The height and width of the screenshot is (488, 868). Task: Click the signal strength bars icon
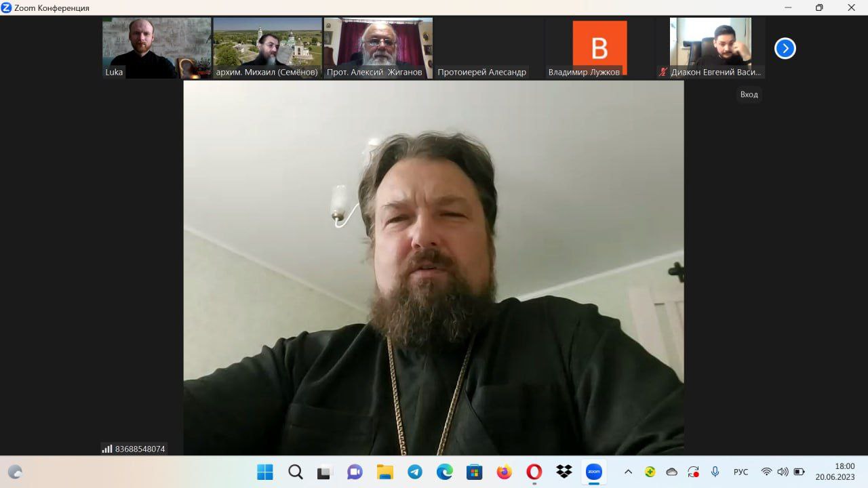[x=107, y=449]
